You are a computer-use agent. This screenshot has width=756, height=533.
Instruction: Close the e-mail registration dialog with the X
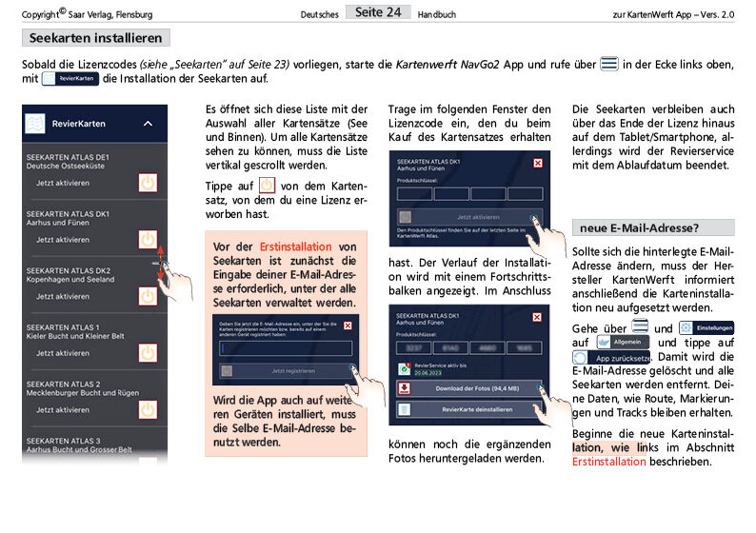pos(348,326)
